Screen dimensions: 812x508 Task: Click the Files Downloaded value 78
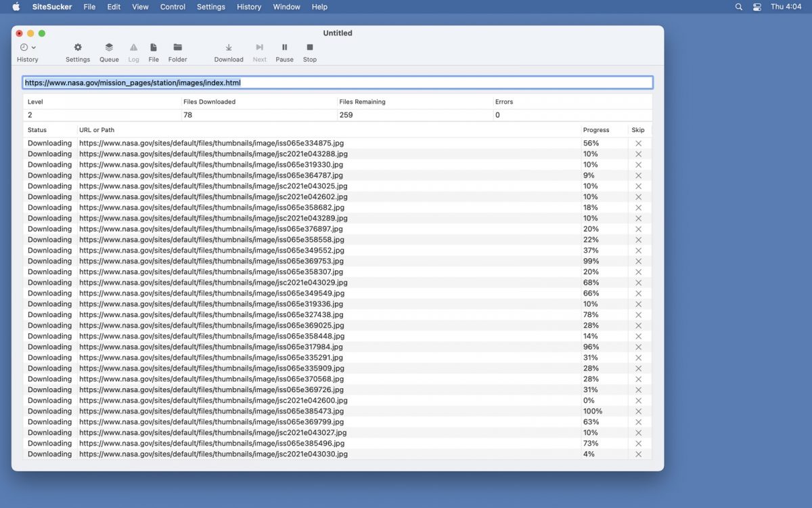pos(187,115)
